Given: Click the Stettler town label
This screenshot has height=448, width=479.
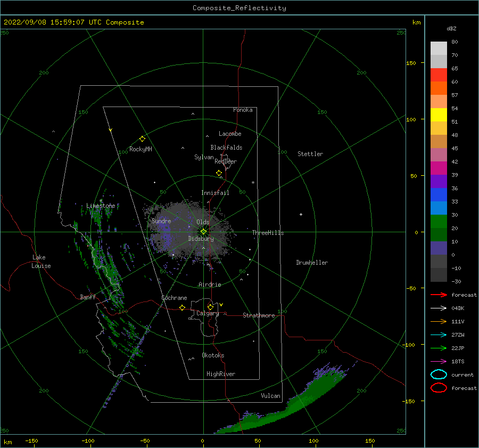Looking at the screenshot, I should (x=310, y=154).
